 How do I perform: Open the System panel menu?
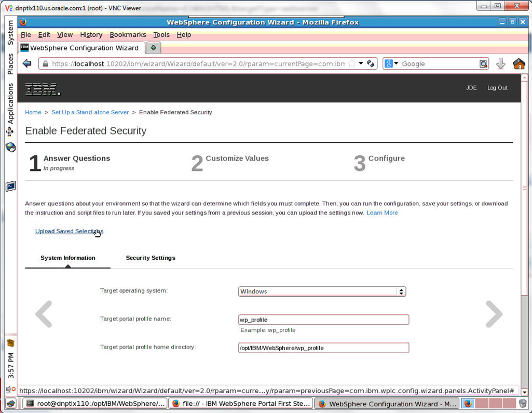(x=10, y=32)
